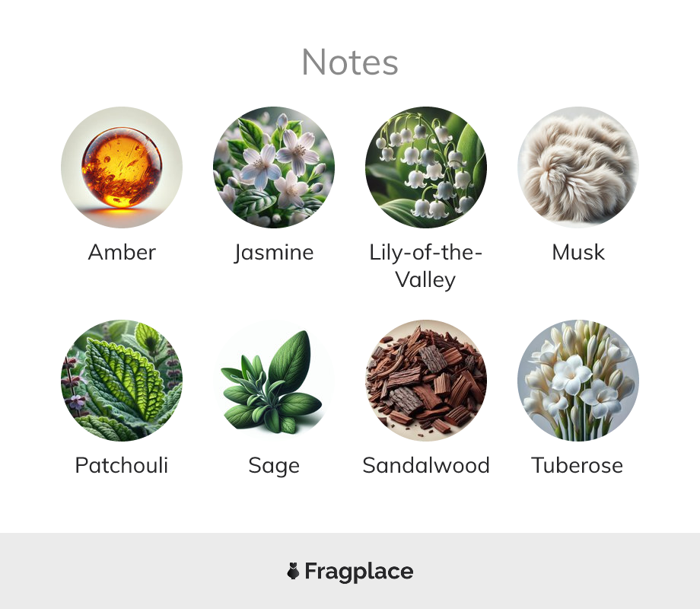Open the Lily-of-the-Valley note picture

coord(426,167)
